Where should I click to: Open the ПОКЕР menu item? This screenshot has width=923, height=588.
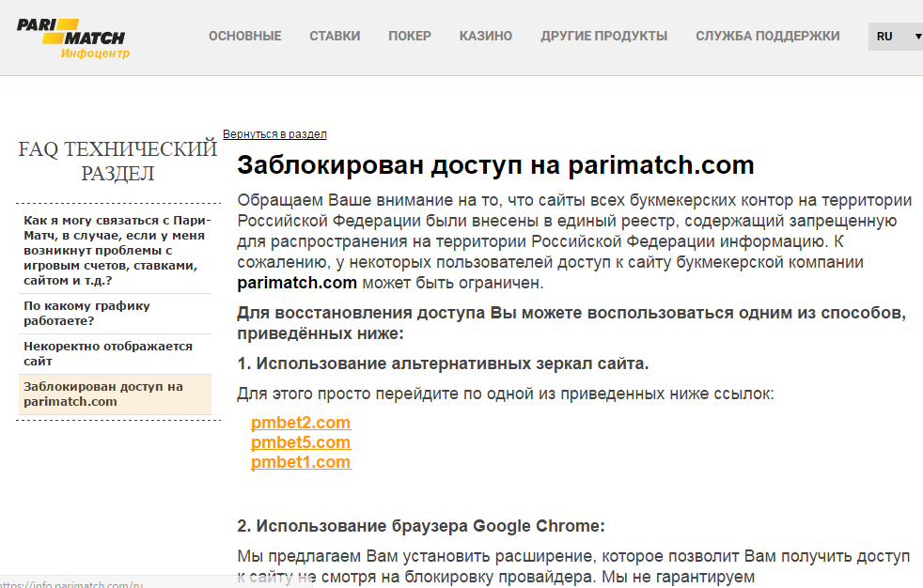(x=410, y=37)
